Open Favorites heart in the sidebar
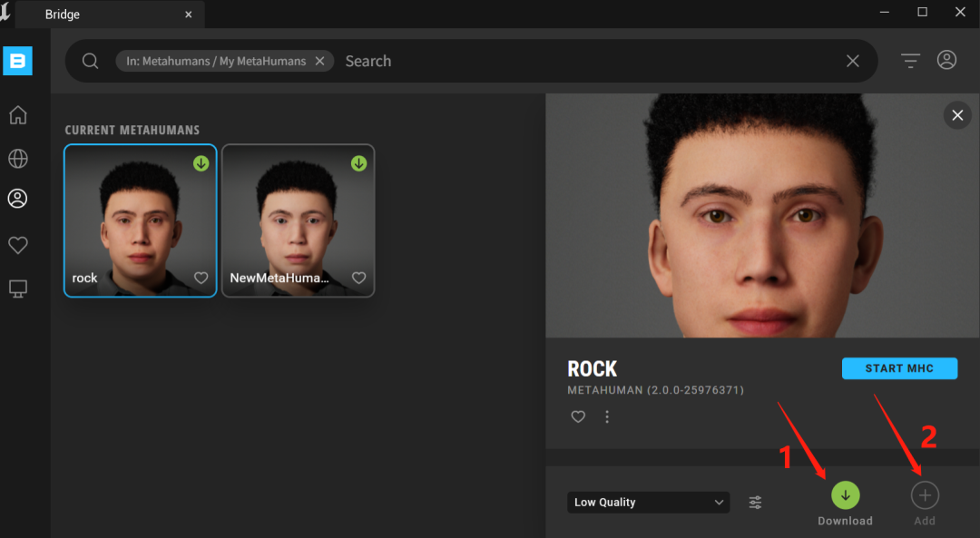Viewport: 980px width, 538px height. pos(17,245)
